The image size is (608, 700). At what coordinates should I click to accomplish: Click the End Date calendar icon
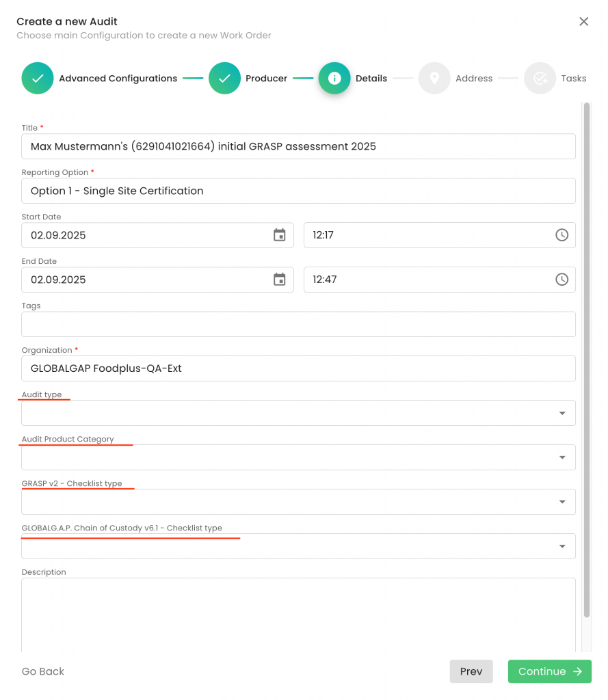pos(279,280)
